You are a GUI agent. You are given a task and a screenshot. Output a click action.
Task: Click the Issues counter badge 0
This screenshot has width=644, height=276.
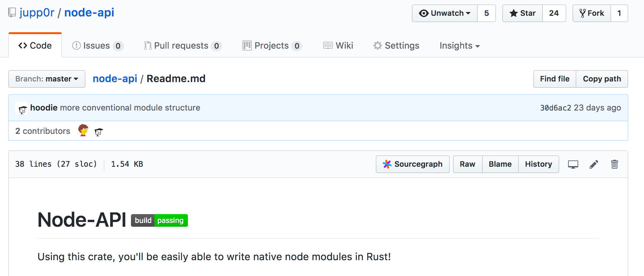click(118, 46)
